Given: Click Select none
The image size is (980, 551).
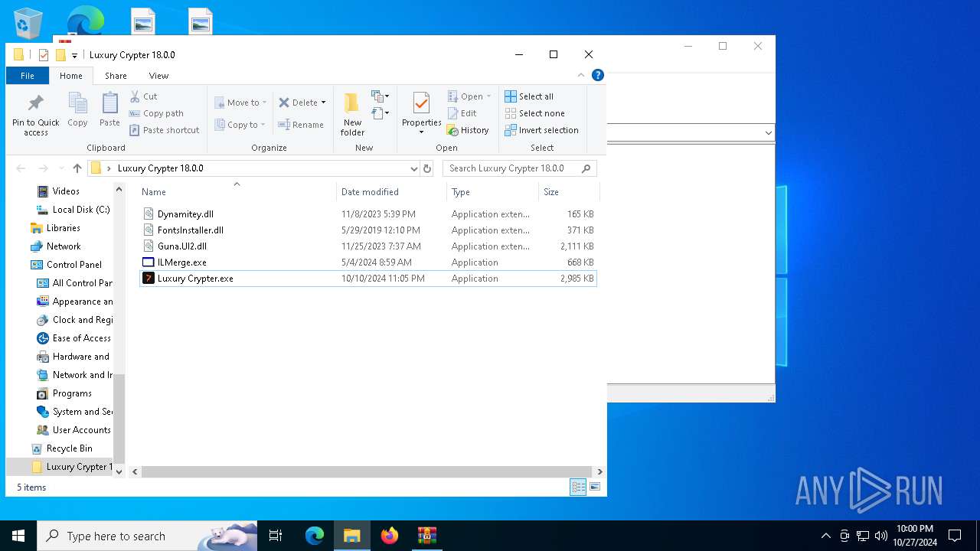Looking at the screenshot, I should pyautogui.click(x=534, y=113).
